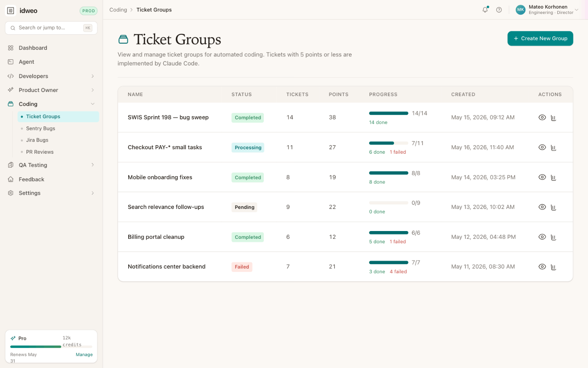Click 'Billing portal cleanup' group name

(x=156, y=237)
